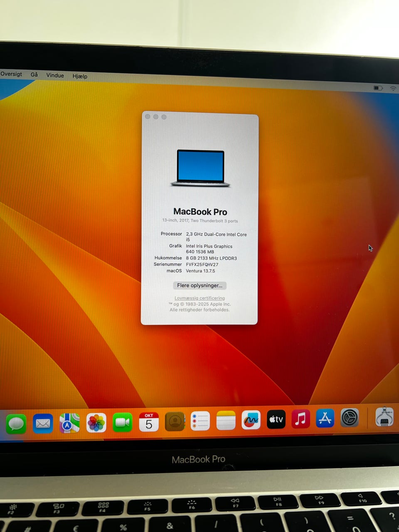
Task: Click the Ventura 13.7.5 macOS version
Action: coord(200,271)
